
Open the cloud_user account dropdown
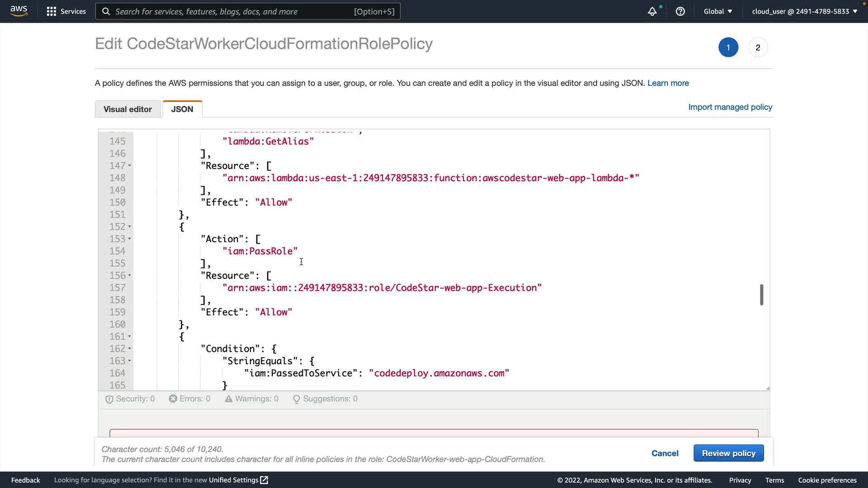804,11
